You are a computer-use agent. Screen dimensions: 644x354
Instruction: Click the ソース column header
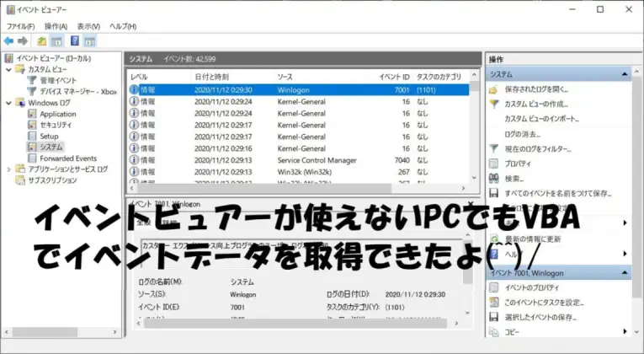click(285, 77)
